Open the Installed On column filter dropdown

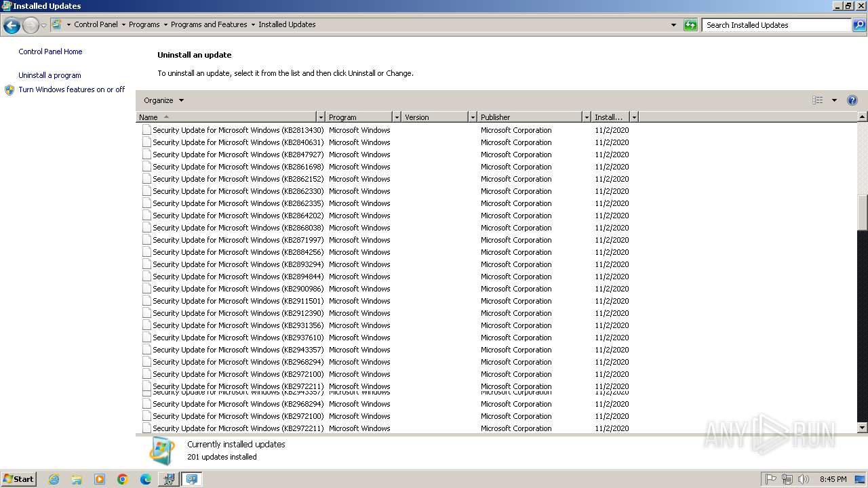click(x=634, y=117)
